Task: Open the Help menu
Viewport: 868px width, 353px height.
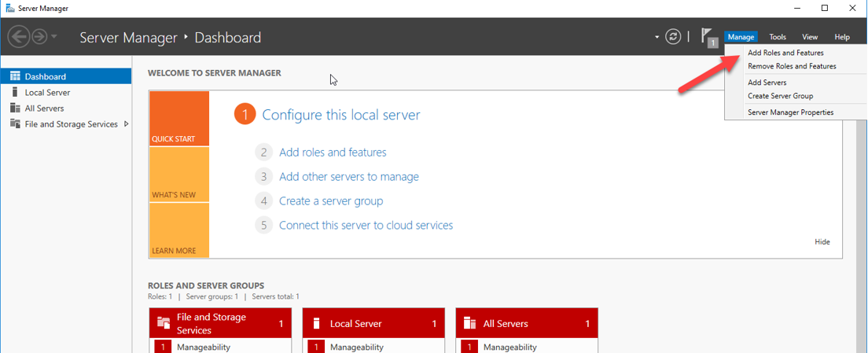Action: point(842,37)
